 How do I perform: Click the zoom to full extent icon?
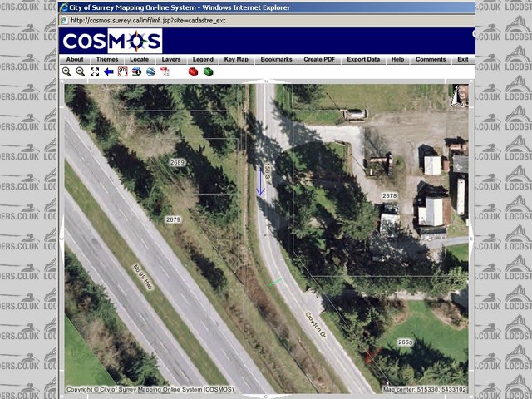coord(94,72)
